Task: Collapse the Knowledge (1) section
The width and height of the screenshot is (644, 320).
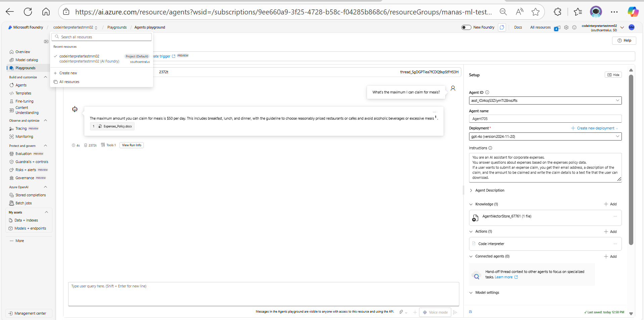Action: 471,204
